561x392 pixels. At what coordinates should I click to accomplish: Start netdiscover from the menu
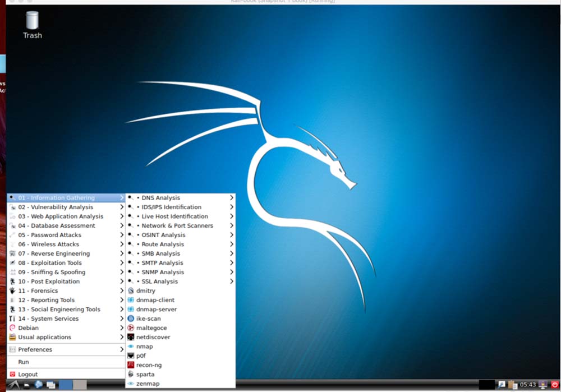pyautogui.click(x=153, y=337)
